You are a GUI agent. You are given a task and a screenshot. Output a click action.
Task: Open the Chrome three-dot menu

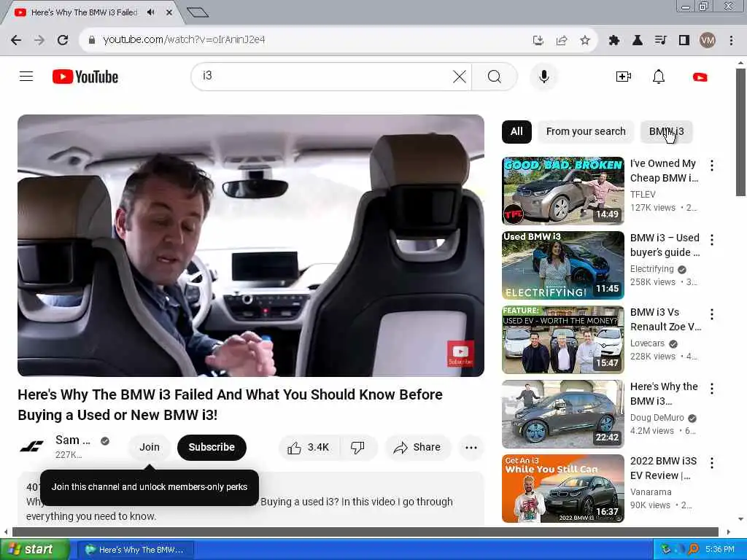pyautogui.click(x=731, y=40)
